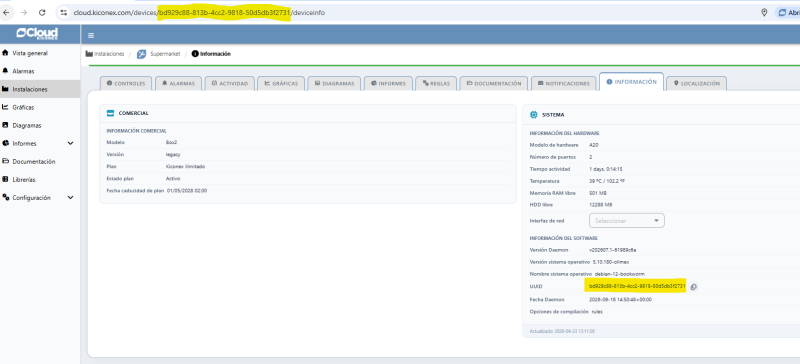Switch to the Reglas tab
800x364 pixels.
pos(436,83)
